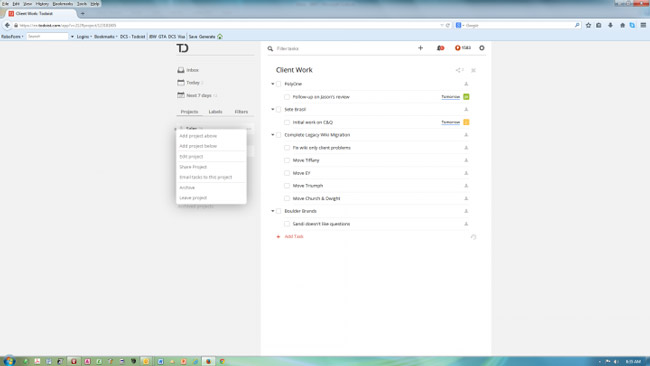Select Email tasks to this project
Viewport: 650px width, 366px height.
206,177
